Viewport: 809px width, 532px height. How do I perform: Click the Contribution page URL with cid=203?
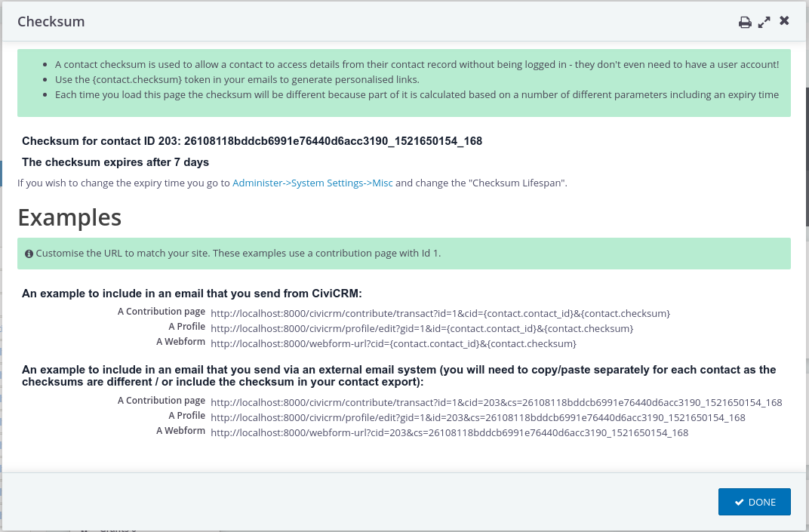pyautogui.click(x=497, y=402)
